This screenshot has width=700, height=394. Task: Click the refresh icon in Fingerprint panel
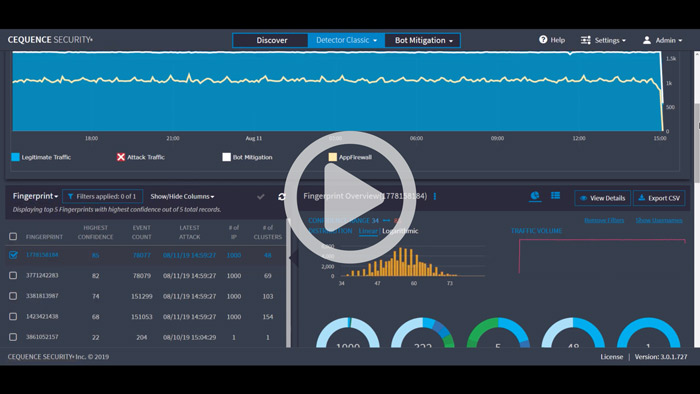282,197
